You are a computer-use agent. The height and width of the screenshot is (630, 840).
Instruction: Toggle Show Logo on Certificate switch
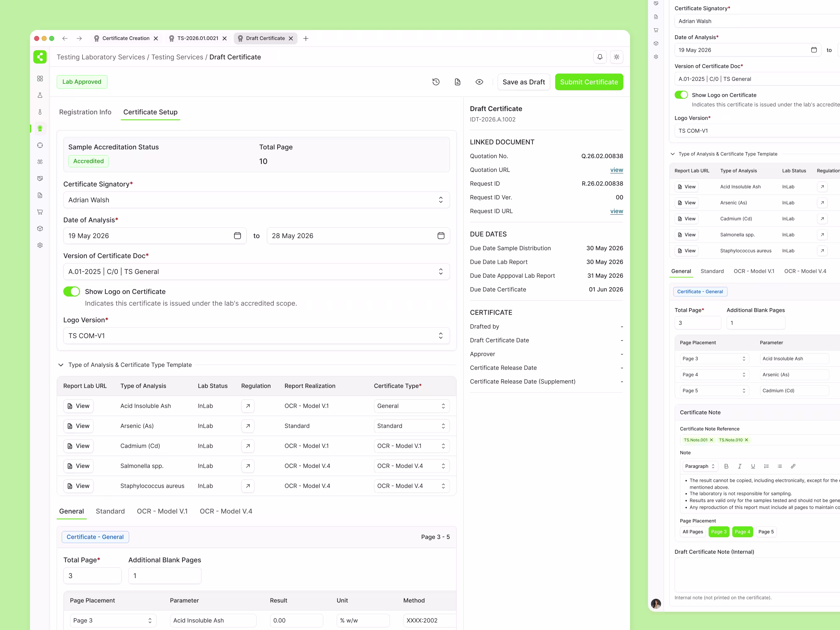click(72, 292)
